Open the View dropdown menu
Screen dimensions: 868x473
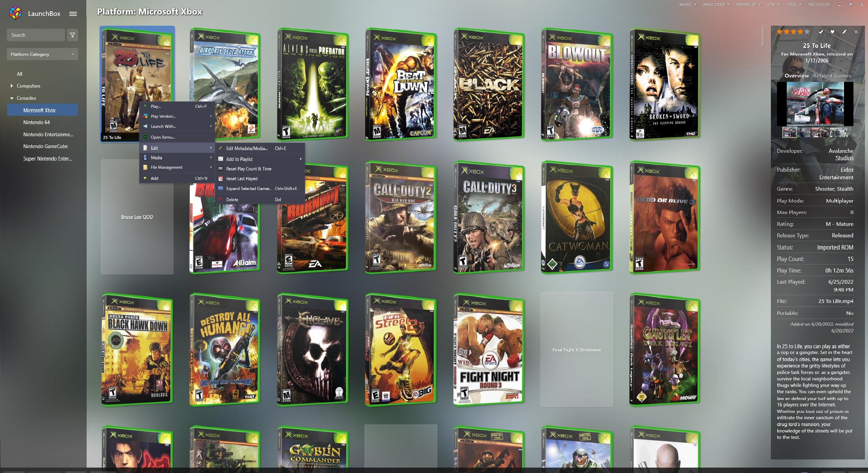[x=774, y=5]
